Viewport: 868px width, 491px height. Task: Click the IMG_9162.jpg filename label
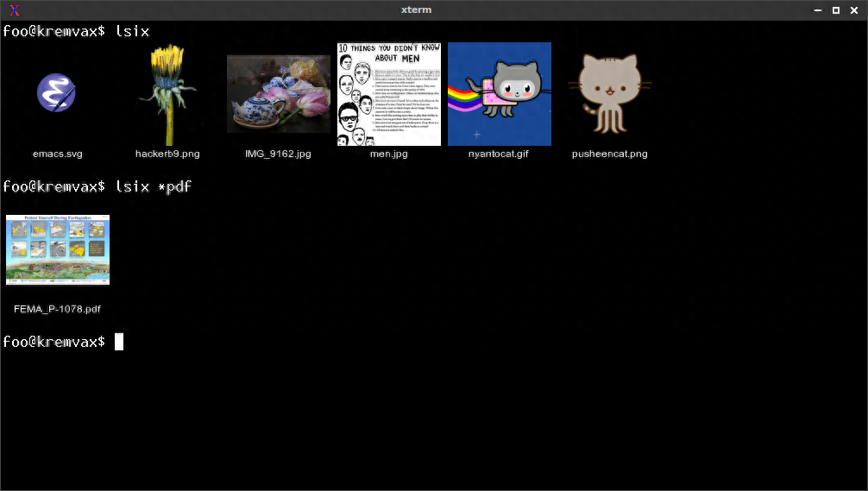279,154
